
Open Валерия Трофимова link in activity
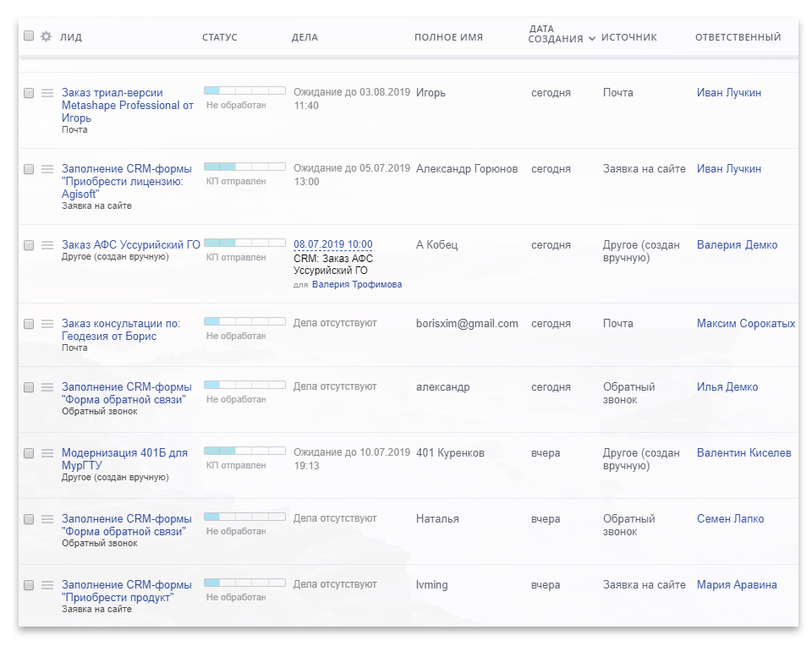coord(356,285)
